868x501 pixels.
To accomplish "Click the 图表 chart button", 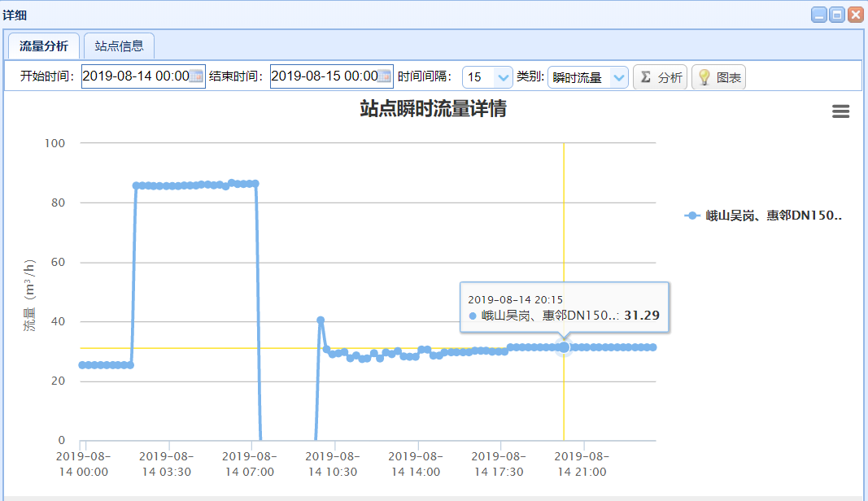I will point(718,77).
